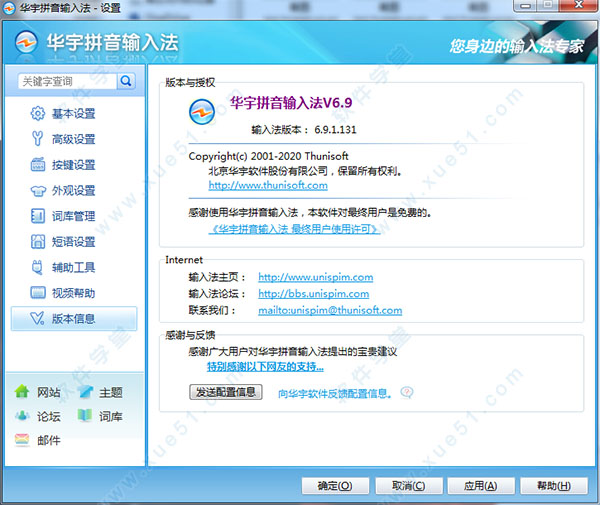Screen dimensions: 600x505
Task: Open the 论坛 shortcut label
Action: point(49,416)
